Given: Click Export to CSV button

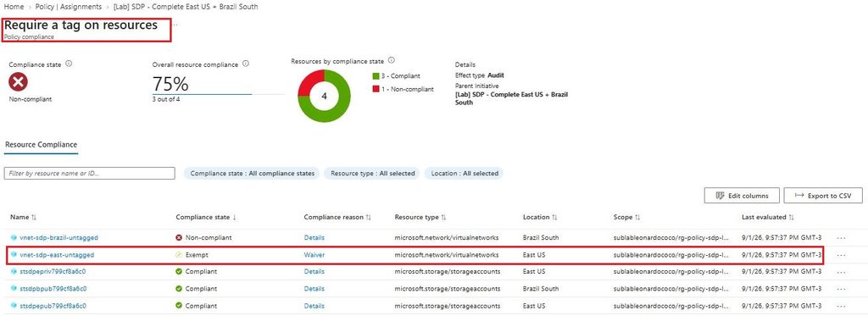Looking at the screenshot, I should [822, 196].
